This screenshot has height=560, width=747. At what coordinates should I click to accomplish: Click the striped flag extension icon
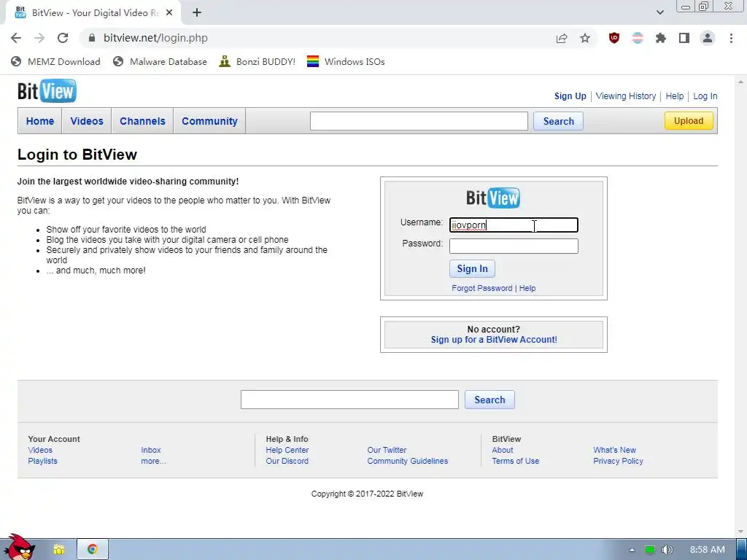(x=638, y=38)
